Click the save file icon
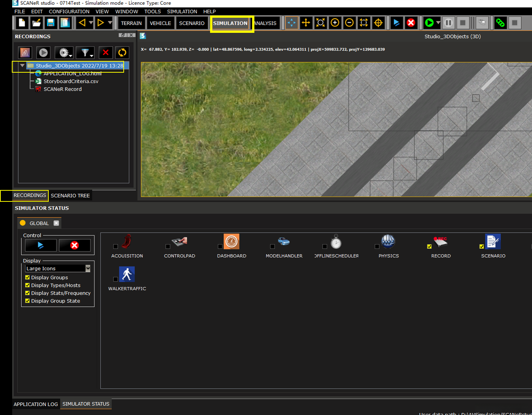The image size is (532, 415). (x=51, y=23)
